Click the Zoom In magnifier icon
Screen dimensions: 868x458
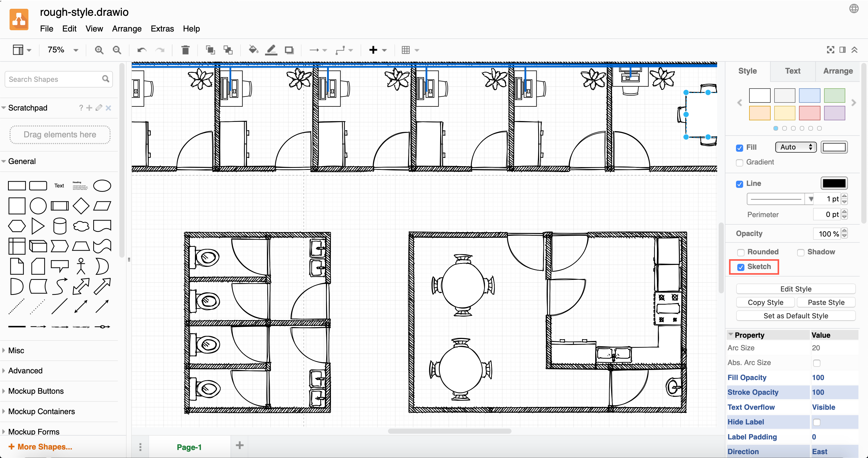(99, 50)
